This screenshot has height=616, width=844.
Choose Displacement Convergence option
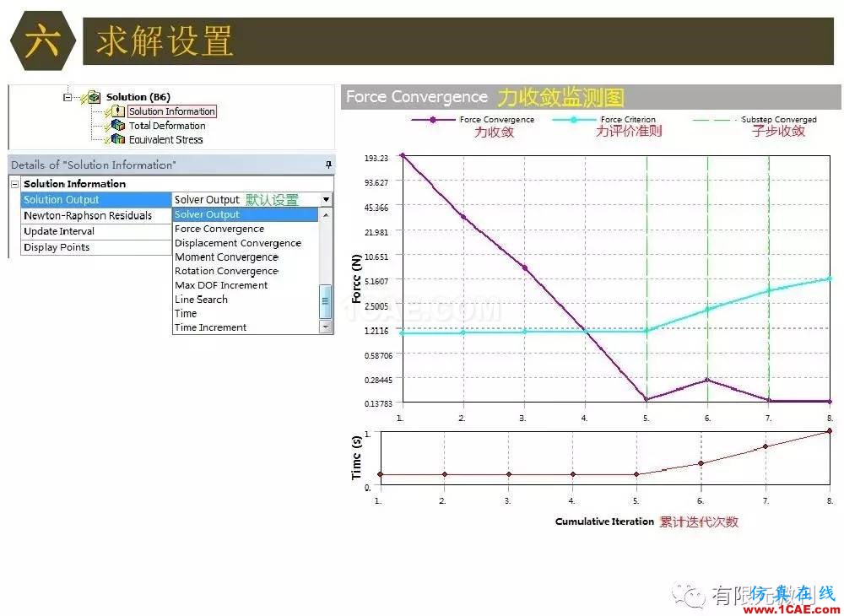[246, 243]
